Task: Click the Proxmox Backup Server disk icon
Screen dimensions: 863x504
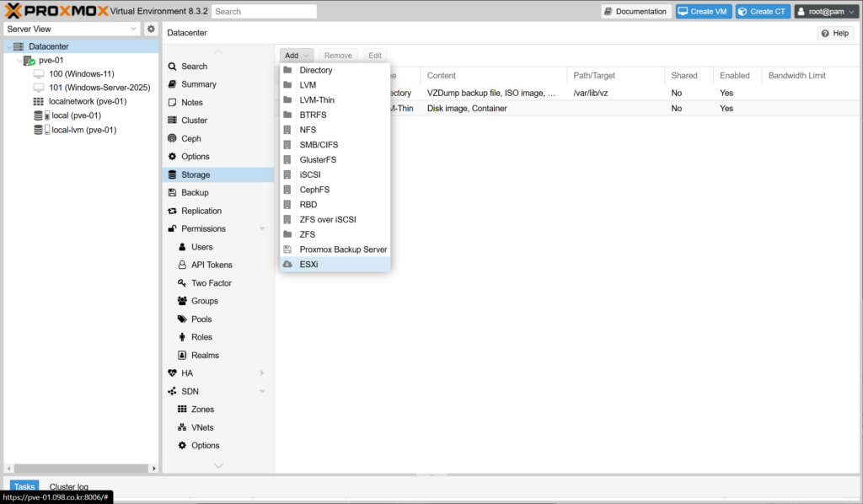Action: pyautogui.click(x=287, y=249)
